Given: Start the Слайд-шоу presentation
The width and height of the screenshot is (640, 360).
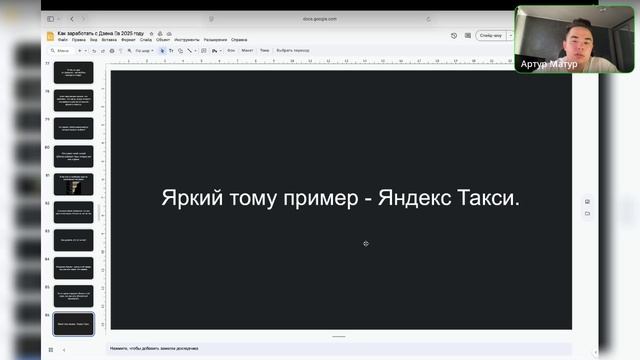Looking at the screenshot, I should [x=491, y=36].
